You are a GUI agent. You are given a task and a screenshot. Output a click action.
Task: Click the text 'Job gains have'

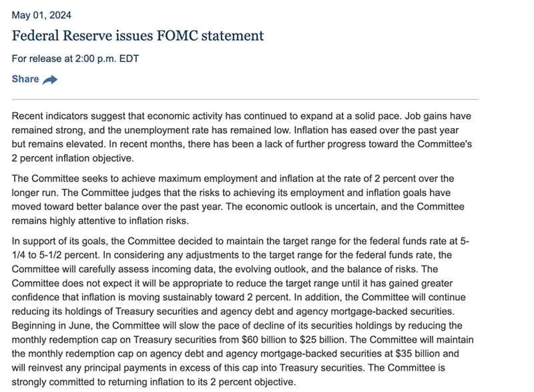point(438,116)
